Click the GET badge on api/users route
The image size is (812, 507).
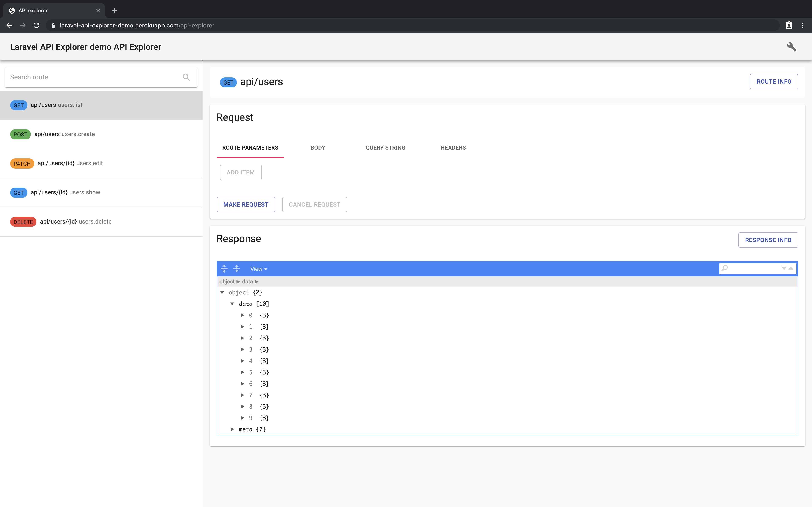point(19,105)
